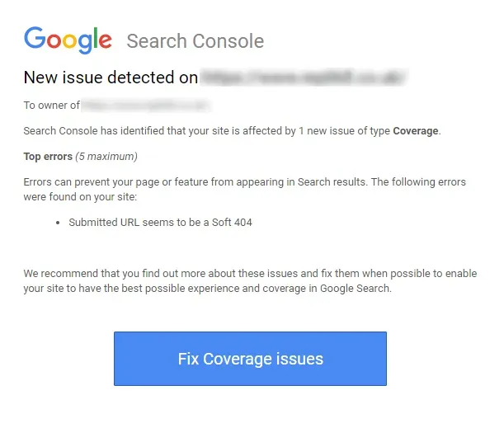This screenshot has height=428, width=504.
Task: Click 'coverage in Google Search' closing text
Action: pos(327,289)
